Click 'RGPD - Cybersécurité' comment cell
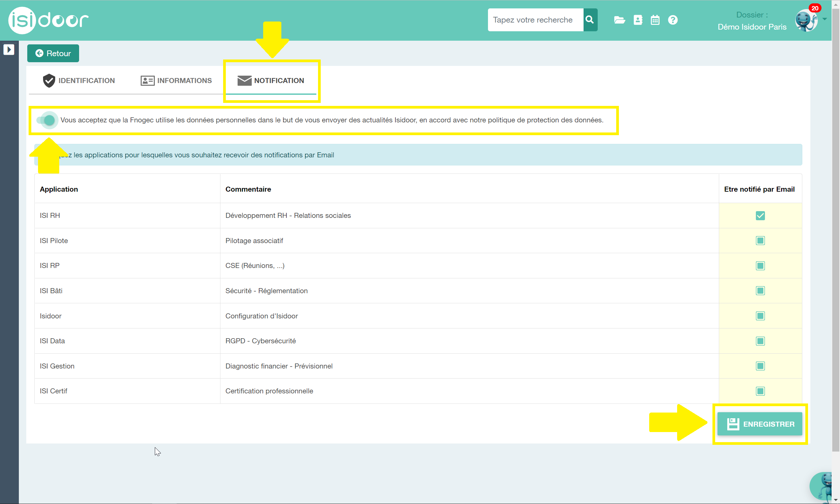This screenshot has height=504, width=840. (x=469, y=341)
